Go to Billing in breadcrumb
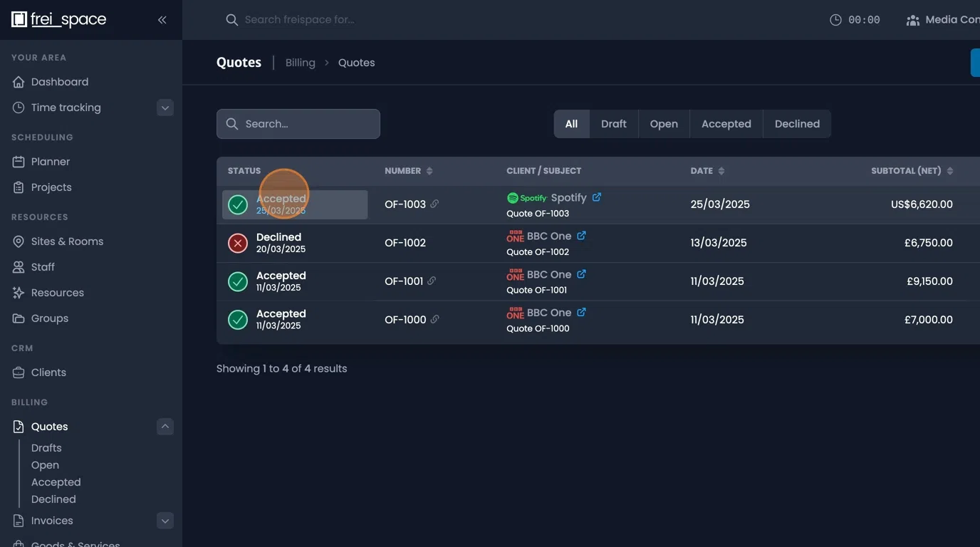The width and height of the screenshot is (980, 547). pos(300,63)
